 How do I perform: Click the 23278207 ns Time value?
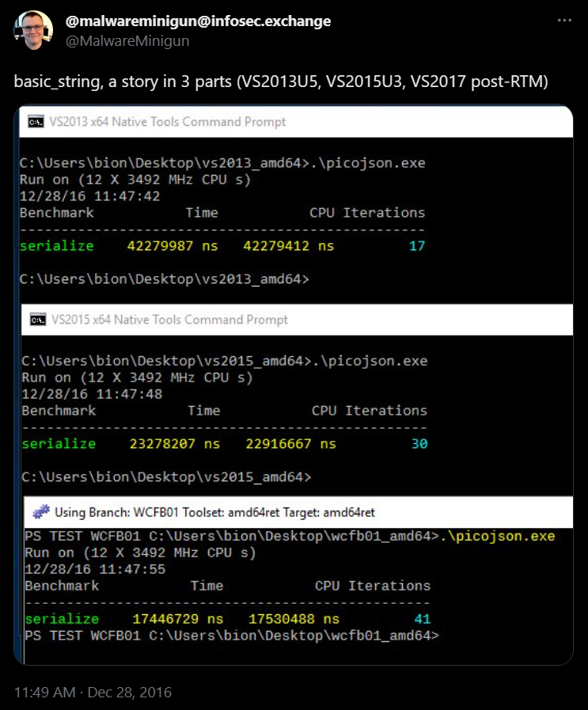pos(175,444)
